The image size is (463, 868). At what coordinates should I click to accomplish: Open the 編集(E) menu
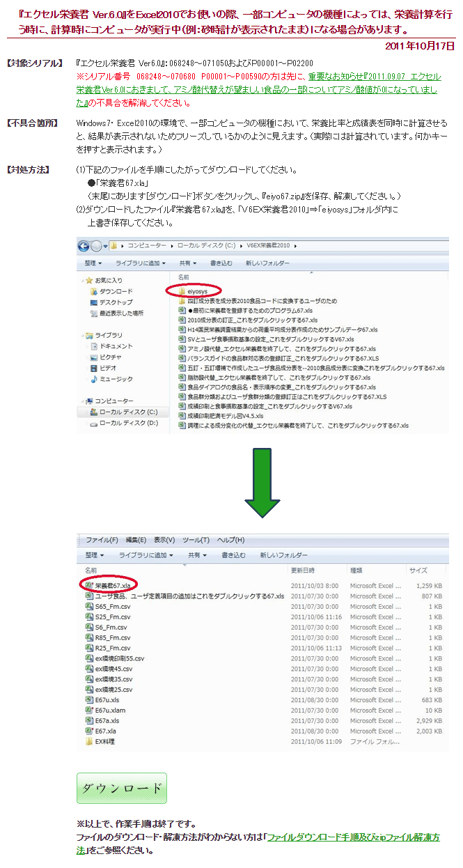[134, 540]
